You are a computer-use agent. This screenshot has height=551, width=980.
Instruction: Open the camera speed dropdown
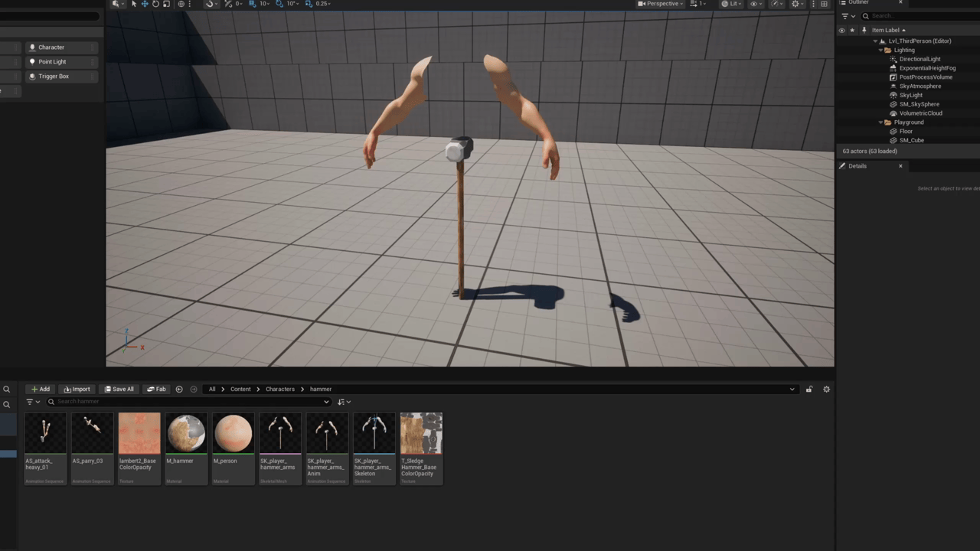pos(697,4)
